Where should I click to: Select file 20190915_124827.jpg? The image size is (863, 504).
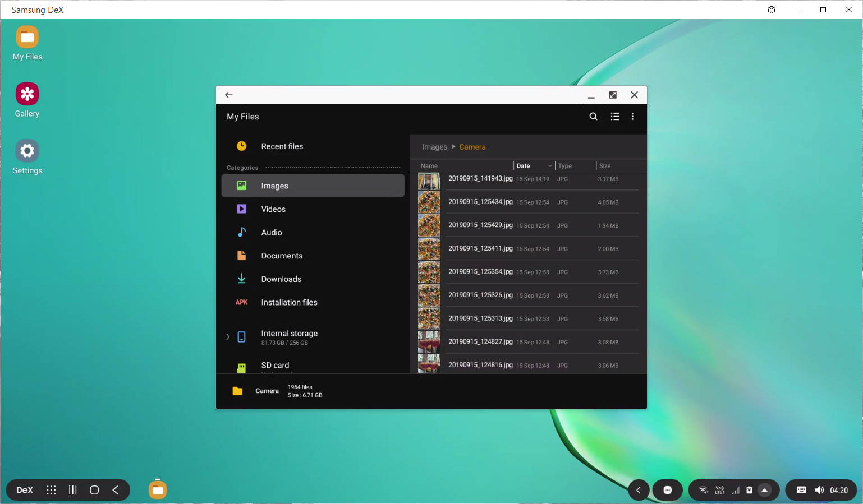pyautogui.click(x=528, y=342)
